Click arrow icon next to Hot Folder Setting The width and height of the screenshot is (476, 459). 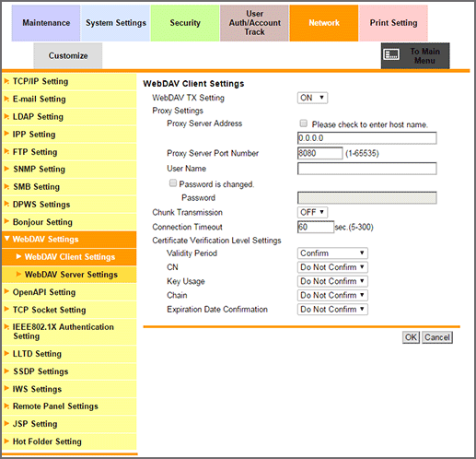(x=6, y=441)
